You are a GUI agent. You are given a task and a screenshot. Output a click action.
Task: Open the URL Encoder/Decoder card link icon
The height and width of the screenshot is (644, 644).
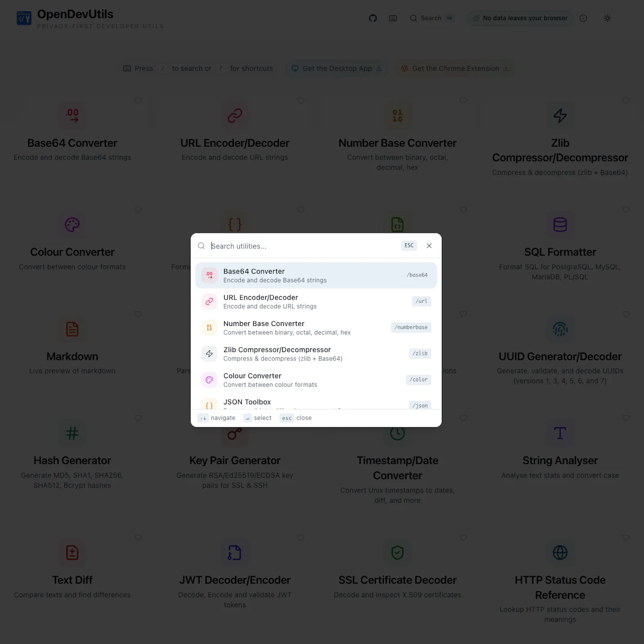click(x=235, y=116)
